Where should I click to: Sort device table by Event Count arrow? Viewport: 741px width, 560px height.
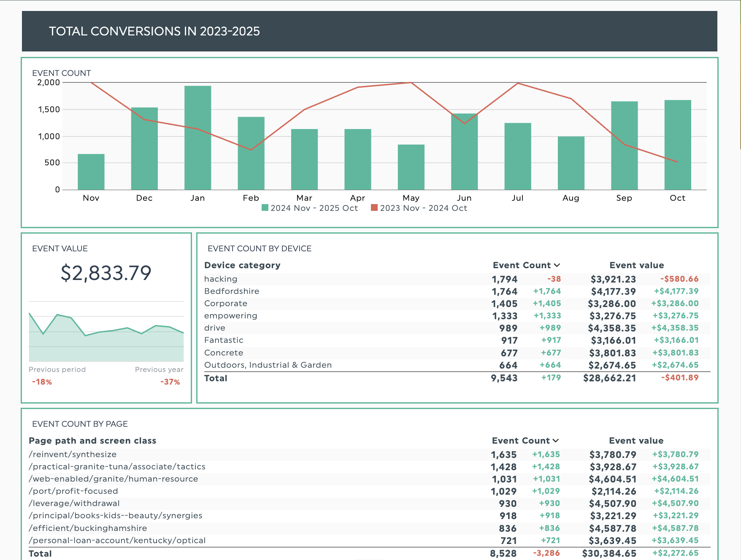[x=557, y=265]
